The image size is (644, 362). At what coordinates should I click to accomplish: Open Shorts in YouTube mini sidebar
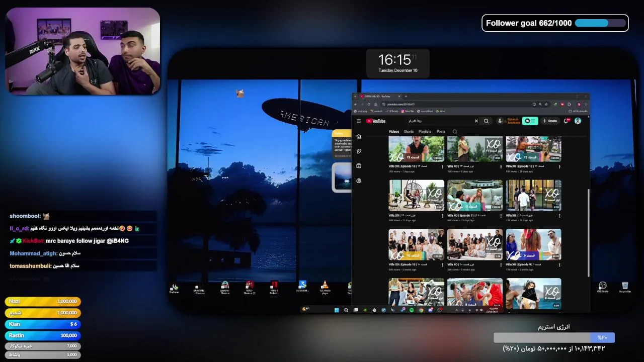[359, 151]
